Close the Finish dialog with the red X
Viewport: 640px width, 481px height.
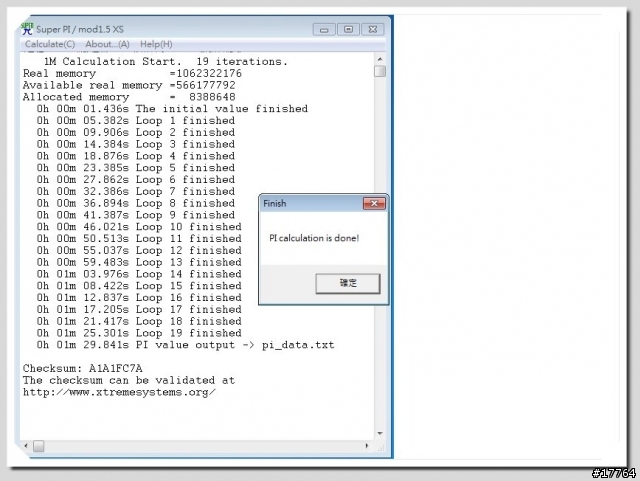click(x=374, y=203)
